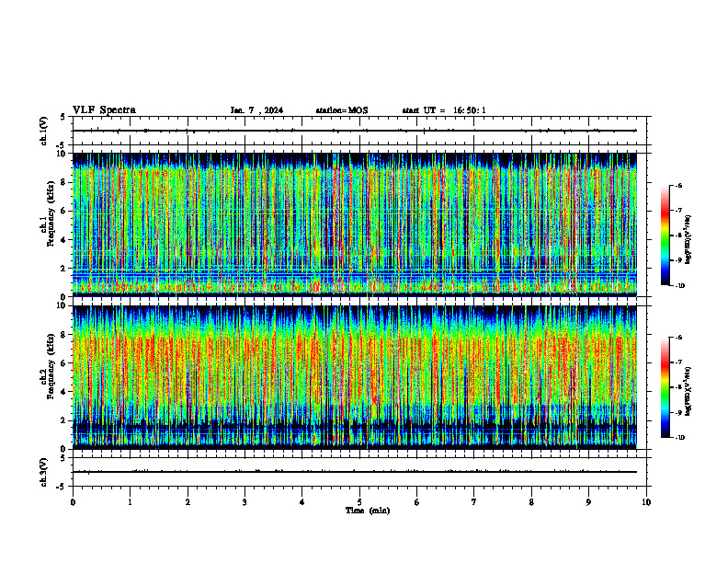Click the "-6" tick on ch.2 colorbar
Screen dimensions: 728x563
678,338
